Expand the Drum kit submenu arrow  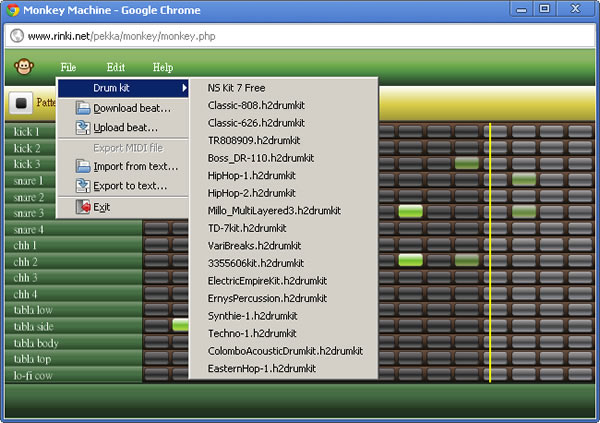coord(184,88)
